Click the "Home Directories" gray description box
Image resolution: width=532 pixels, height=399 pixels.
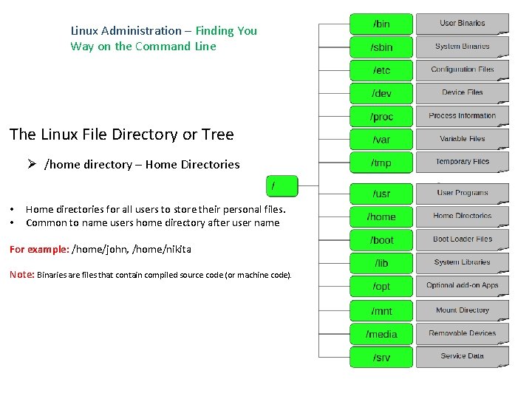pos(462,216)
